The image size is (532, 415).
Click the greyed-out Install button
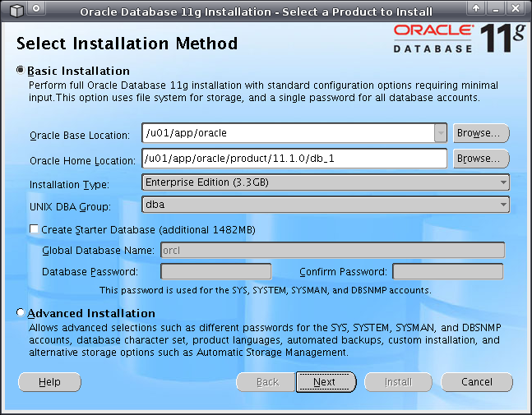tap(398, 382)
